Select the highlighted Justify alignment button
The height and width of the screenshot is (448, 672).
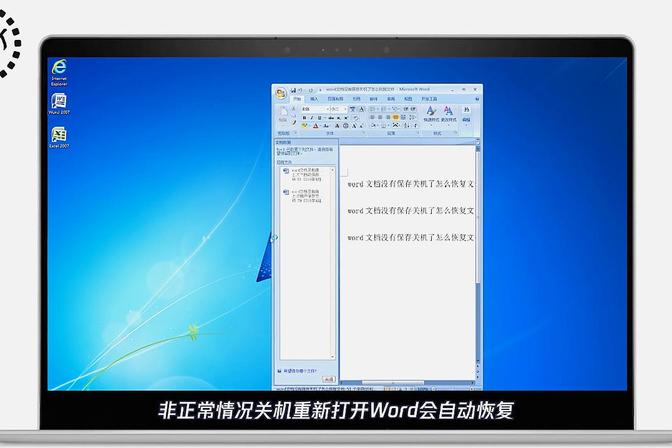pos(395,117)
